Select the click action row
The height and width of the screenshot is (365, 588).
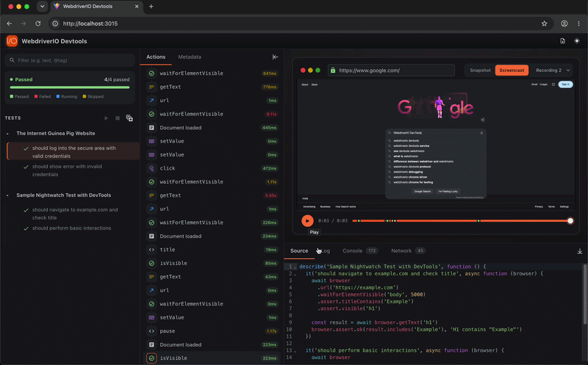[x=212, y=168]
